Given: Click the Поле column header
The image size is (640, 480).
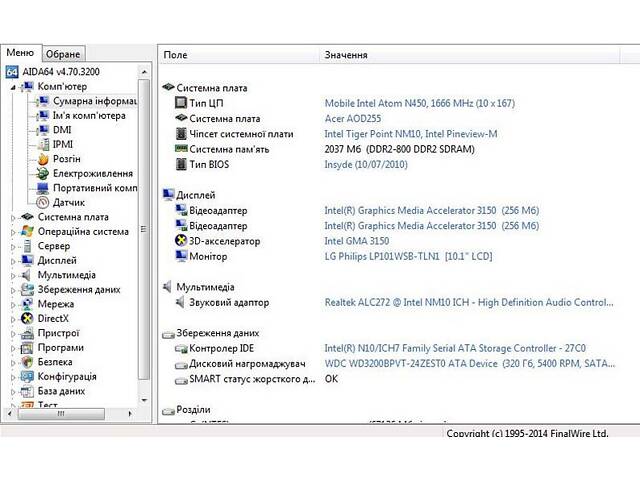Looking at the screenshot, I should coord(239,55).
